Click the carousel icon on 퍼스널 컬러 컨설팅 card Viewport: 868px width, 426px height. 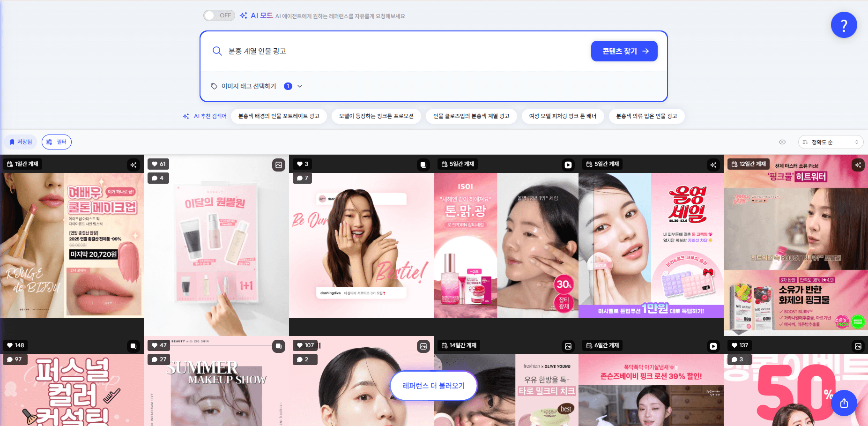tap(134, 346)
